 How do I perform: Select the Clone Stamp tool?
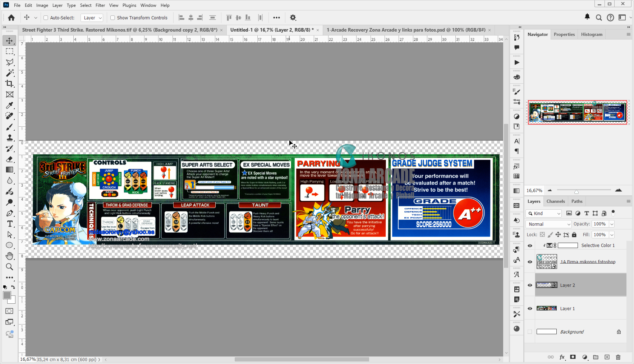[10, 138]
